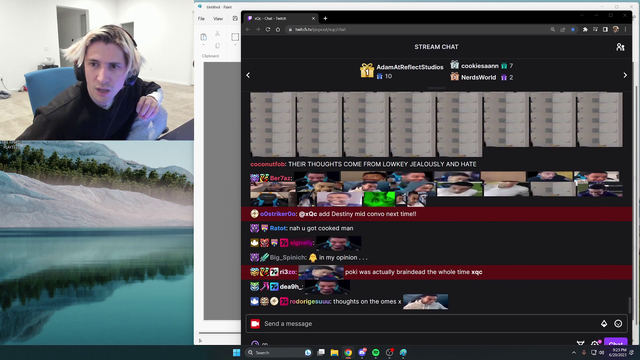Show next gift leaderboard with right arrow

(x=625, y=75)
